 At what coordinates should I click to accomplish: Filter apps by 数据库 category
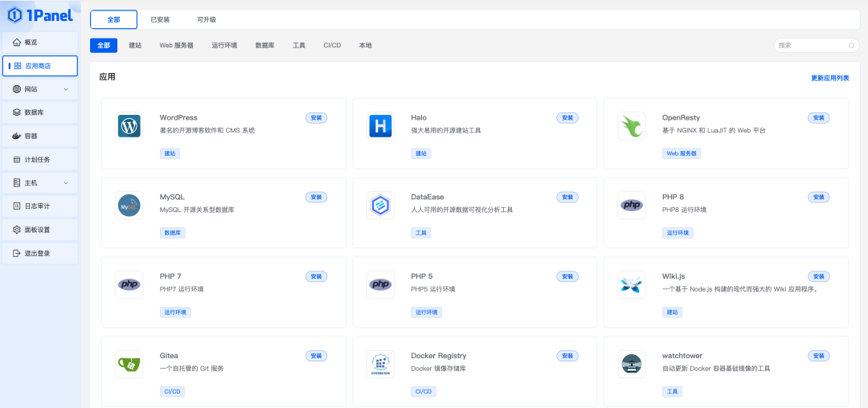(264, 45)
